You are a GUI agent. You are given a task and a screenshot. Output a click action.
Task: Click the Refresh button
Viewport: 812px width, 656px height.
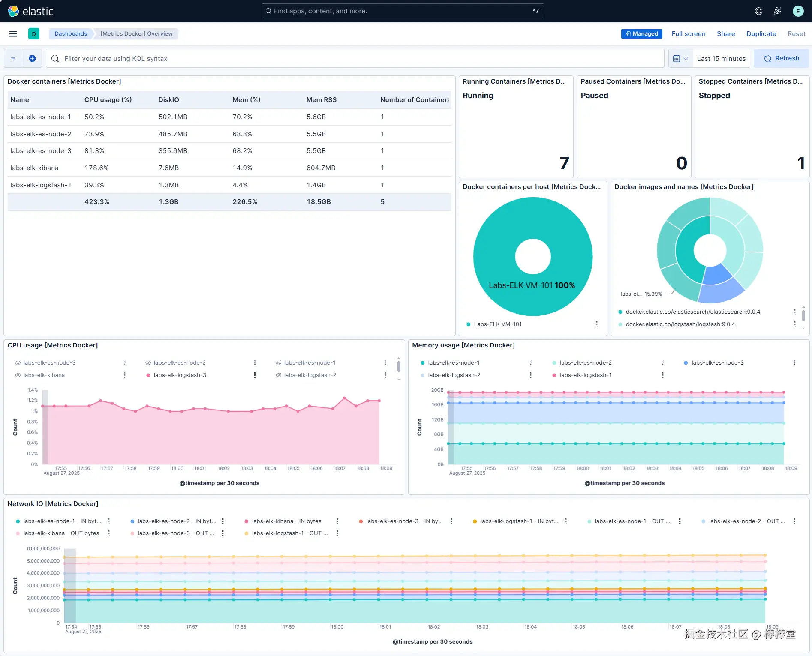tap(782, 58)
